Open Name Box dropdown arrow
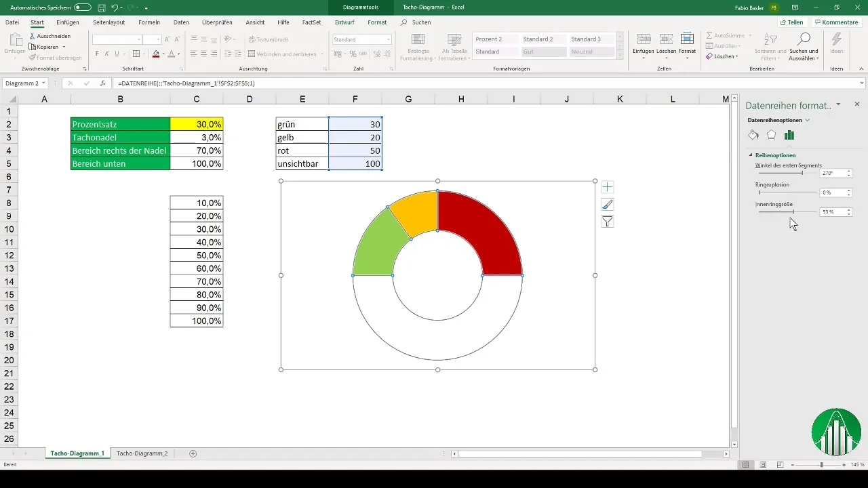 pyautogui.click(x=43, y=83)
